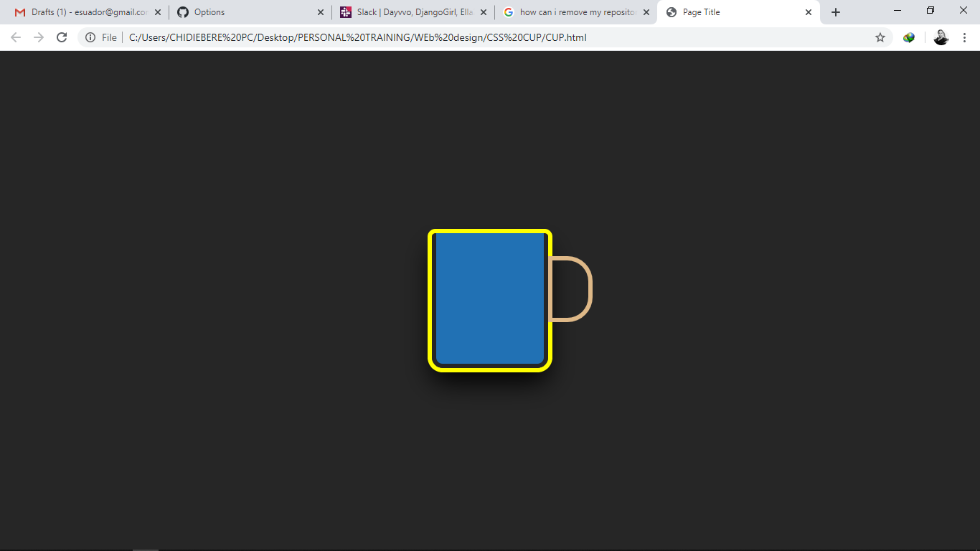Open the IDM download extension icon
Image resolution: width=980 pixels, height=551 pixels.
tap(909, 37)
